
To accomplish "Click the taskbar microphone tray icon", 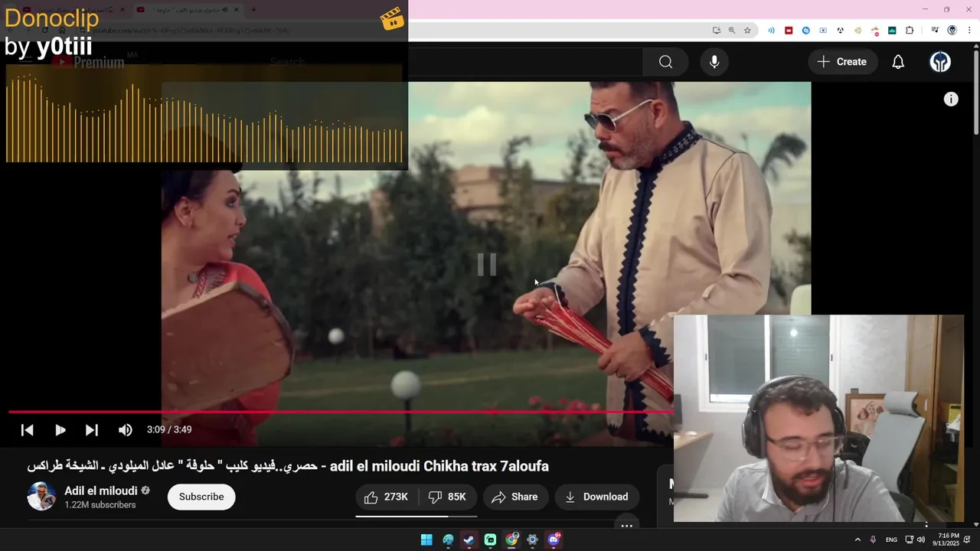I will 873,540.
